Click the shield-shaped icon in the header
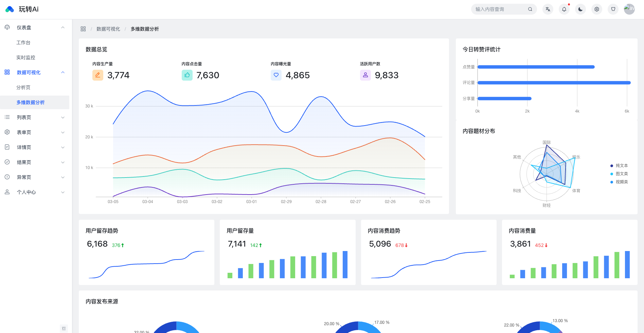 click(x=613, y=9)
